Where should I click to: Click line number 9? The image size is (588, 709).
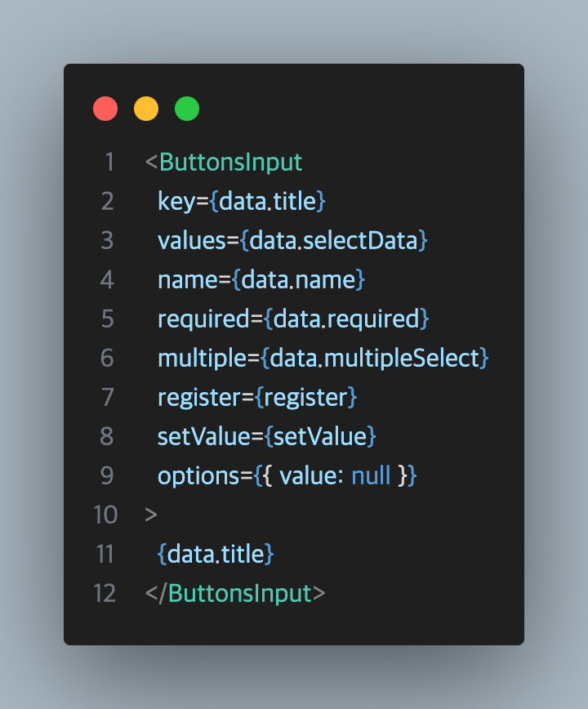pos(107,475)
